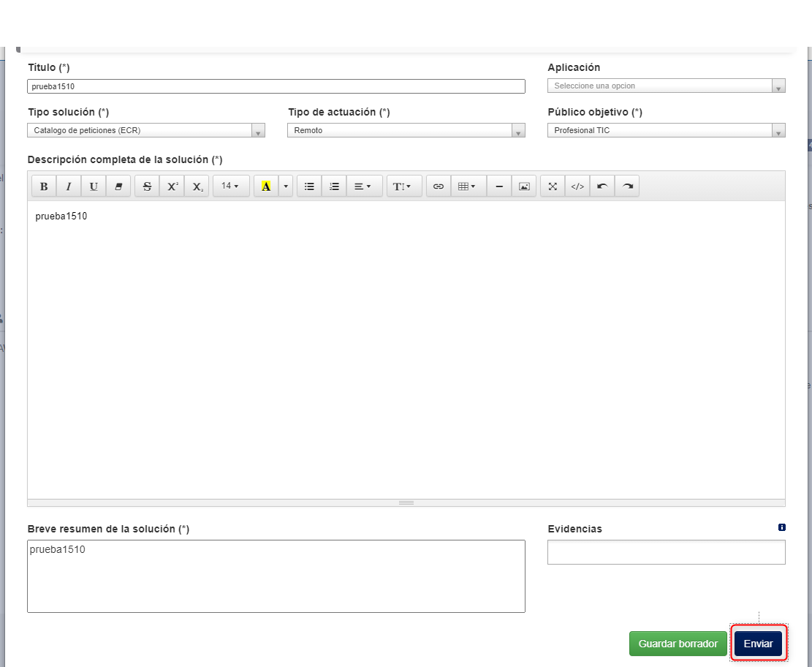
Task: Insert a picture into the description
Action: (x=524, y=186)
